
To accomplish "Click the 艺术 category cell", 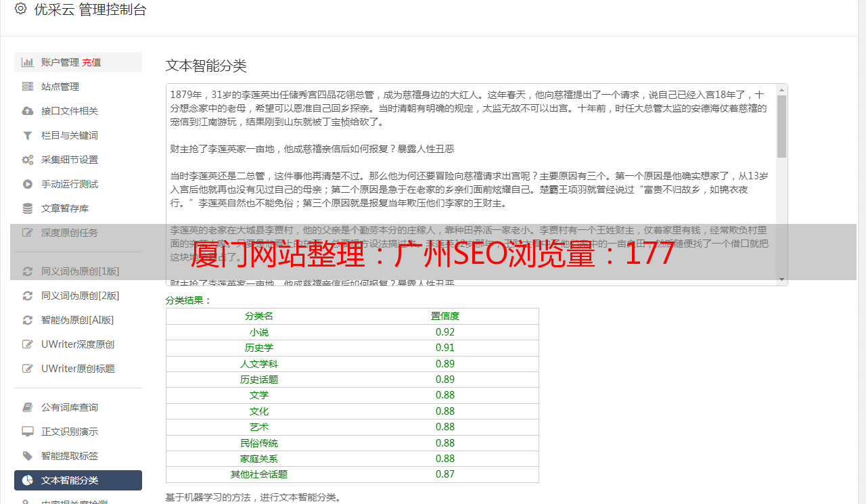I will pos(259,427).
